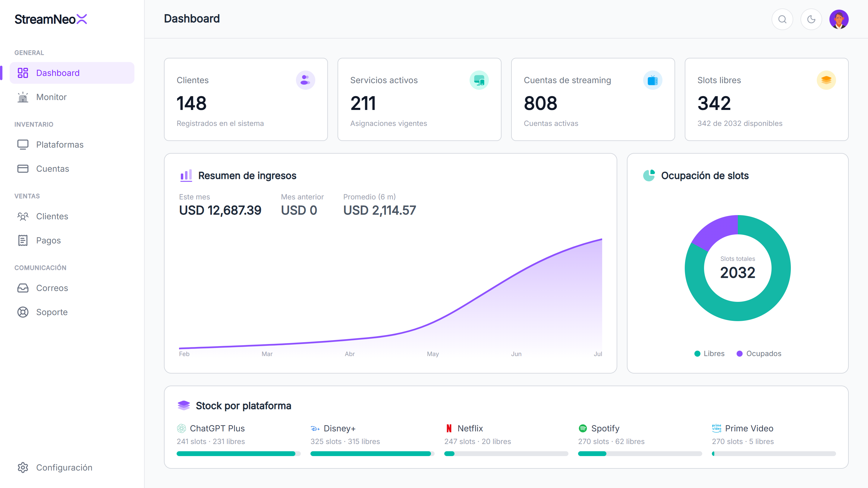Open the Clientes 148 stat card

click(246, 99)
